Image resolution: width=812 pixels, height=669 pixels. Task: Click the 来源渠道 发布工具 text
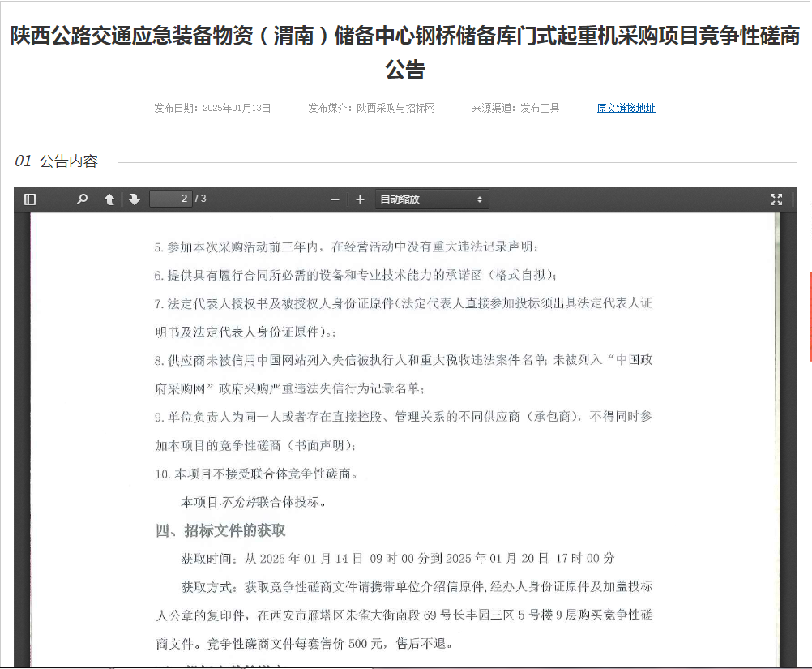[515, 108]
